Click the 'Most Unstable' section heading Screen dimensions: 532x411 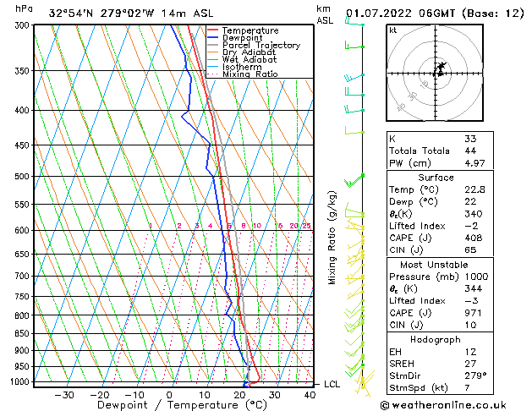[434, 265]
